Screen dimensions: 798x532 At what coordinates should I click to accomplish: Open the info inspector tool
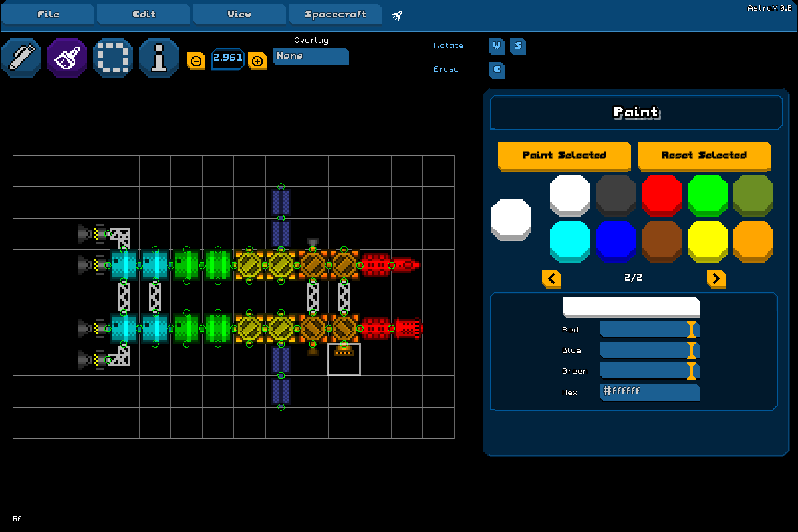(x=159, y=58)
